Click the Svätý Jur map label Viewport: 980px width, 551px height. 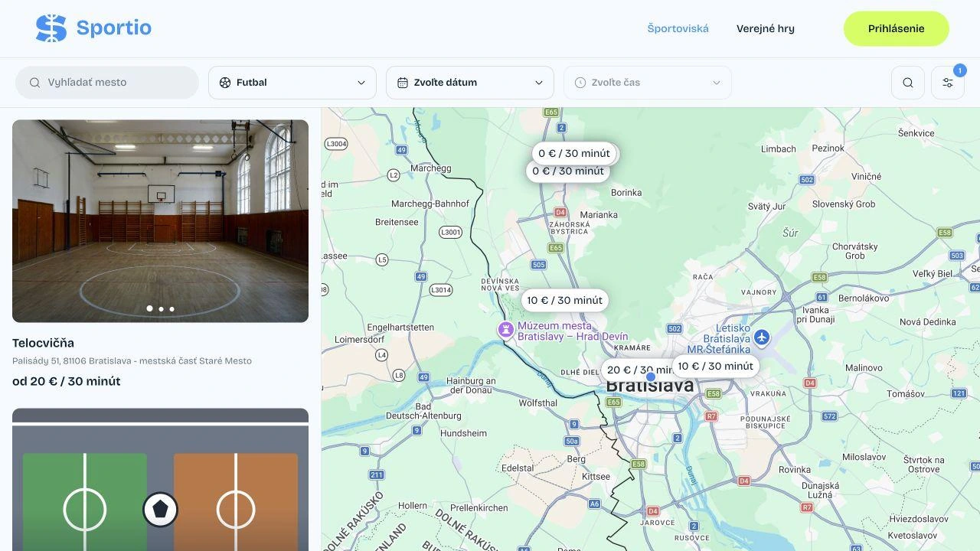pyautogui.click(x=767, y=207)
